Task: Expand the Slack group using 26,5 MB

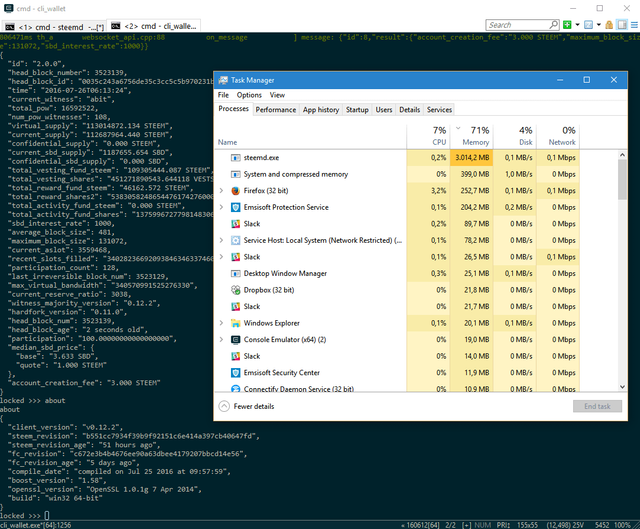Action: [x=222, y=257]
